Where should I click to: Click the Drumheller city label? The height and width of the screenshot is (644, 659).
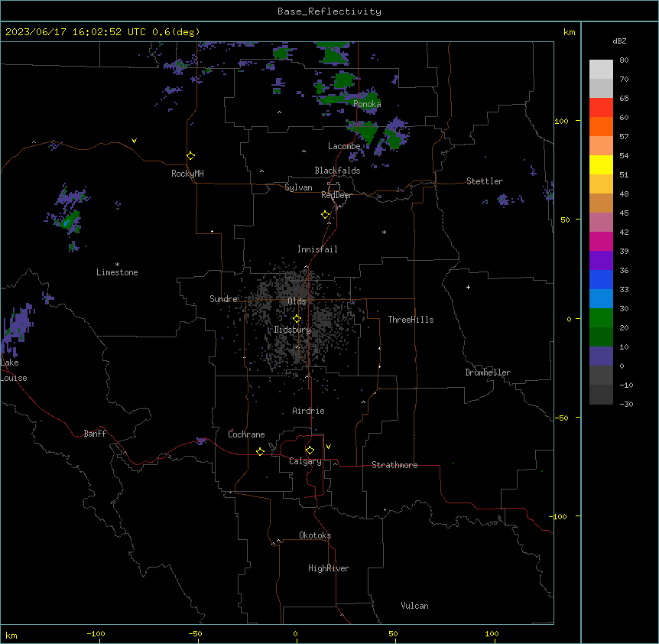coord(488,372)
